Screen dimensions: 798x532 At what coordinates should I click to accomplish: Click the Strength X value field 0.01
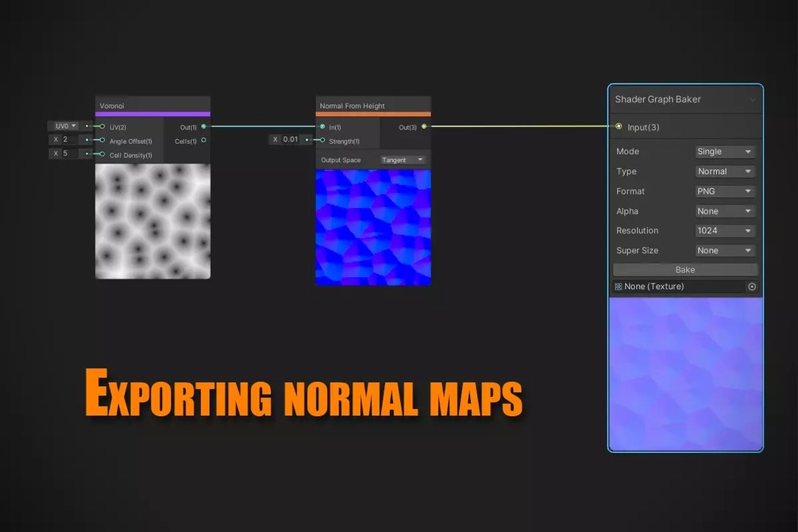291,139
